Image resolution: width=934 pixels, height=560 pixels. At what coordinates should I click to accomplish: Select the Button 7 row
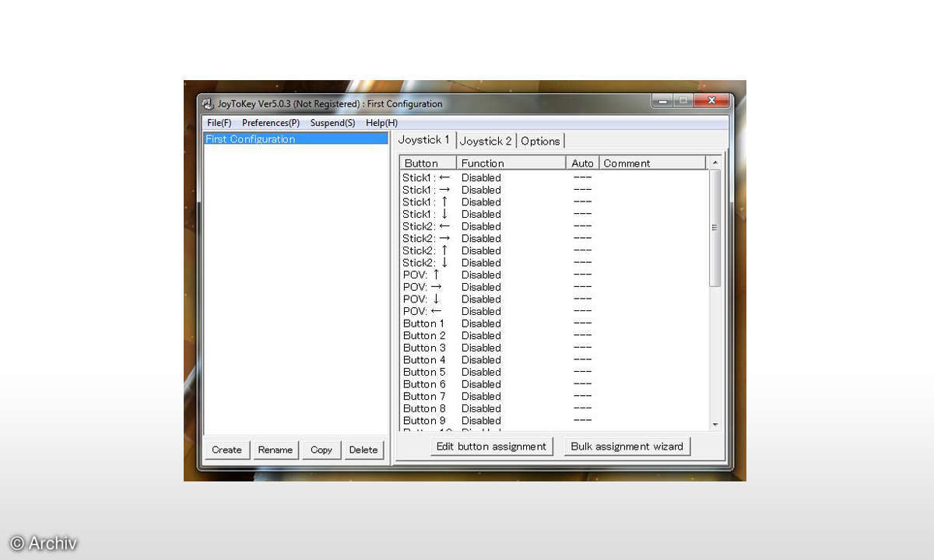point(554,397)
